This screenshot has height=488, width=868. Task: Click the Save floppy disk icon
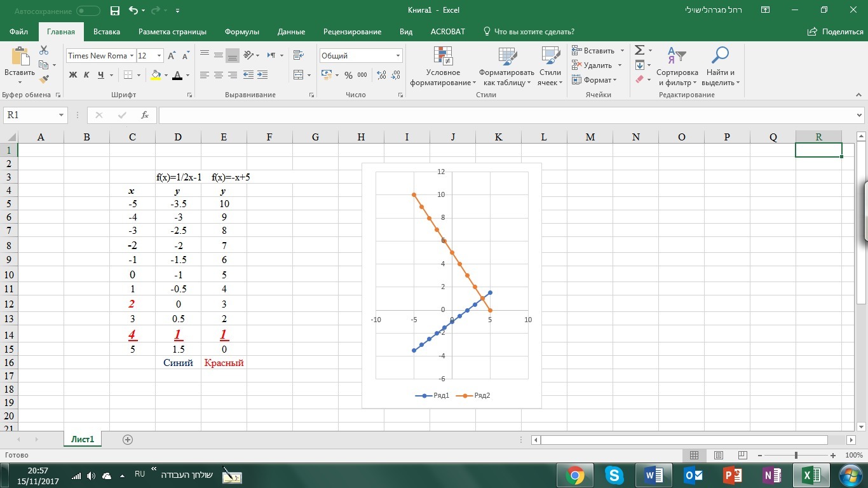115,11
